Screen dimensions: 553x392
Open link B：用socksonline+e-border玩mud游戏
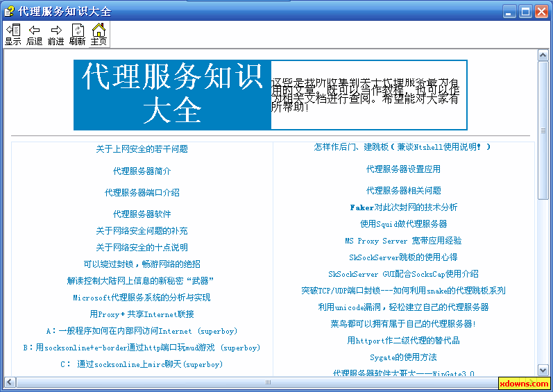(x=142, y=348)
